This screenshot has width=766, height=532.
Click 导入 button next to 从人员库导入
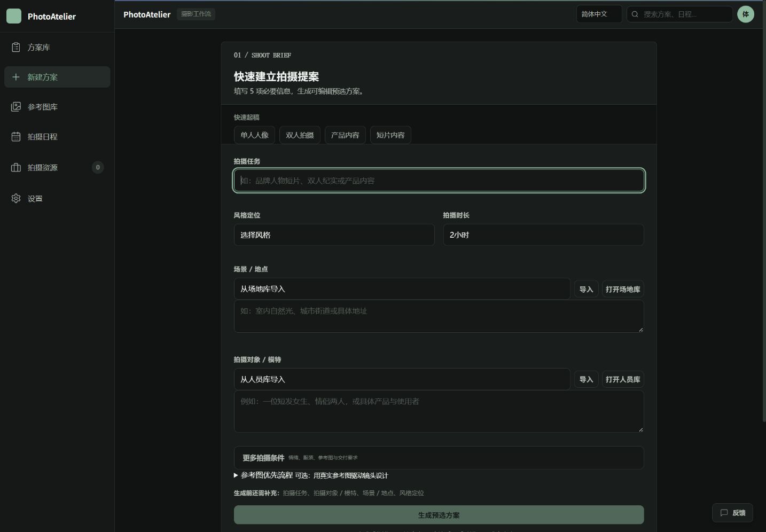[586, 380]
